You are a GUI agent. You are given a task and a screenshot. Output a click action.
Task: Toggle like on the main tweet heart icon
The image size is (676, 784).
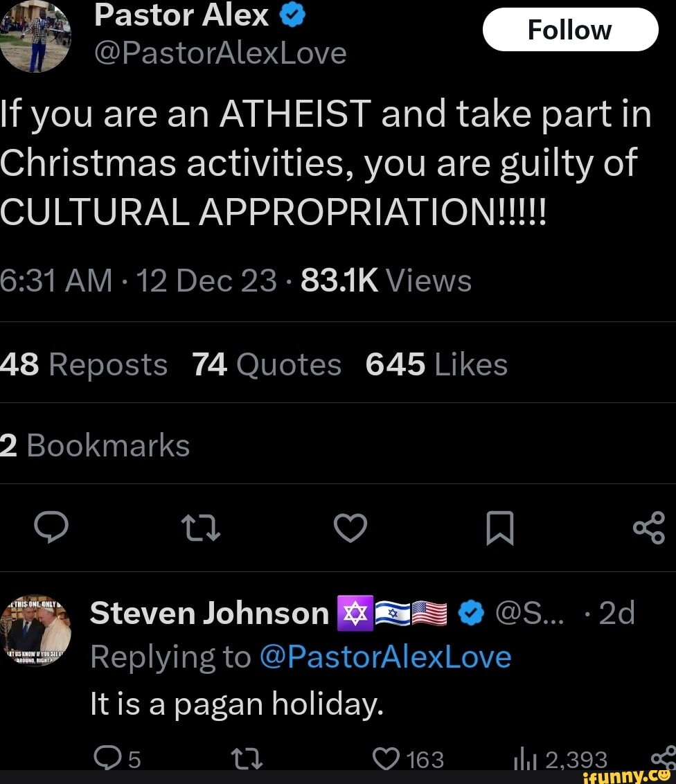350,527
